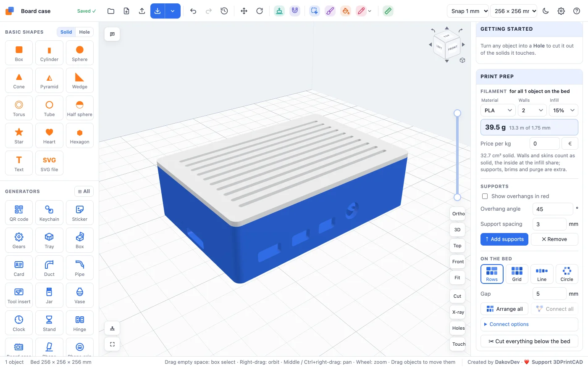Switch shape mode to Hole
This screenshot has width=588, height=368.
[84, 32]
